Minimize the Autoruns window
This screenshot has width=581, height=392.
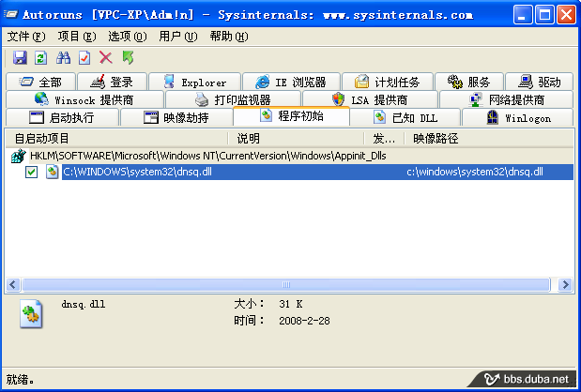(x=523, y=15)
